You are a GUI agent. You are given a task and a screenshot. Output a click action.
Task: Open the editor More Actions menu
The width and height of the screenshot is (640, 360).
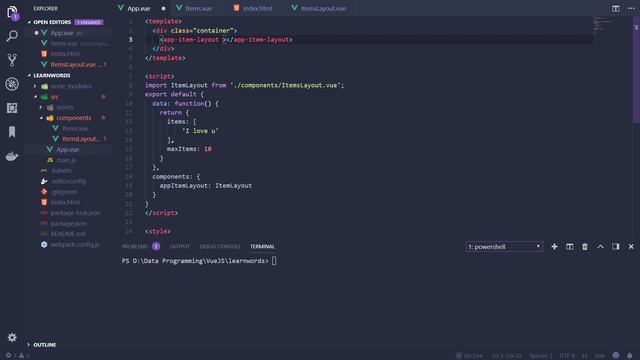pos(631,8)
